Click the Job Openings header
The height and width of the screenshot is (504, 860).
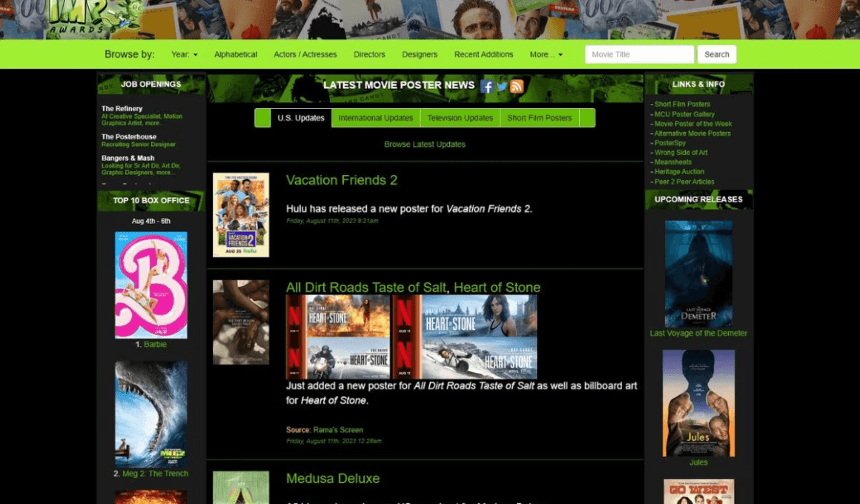point(150,84)
